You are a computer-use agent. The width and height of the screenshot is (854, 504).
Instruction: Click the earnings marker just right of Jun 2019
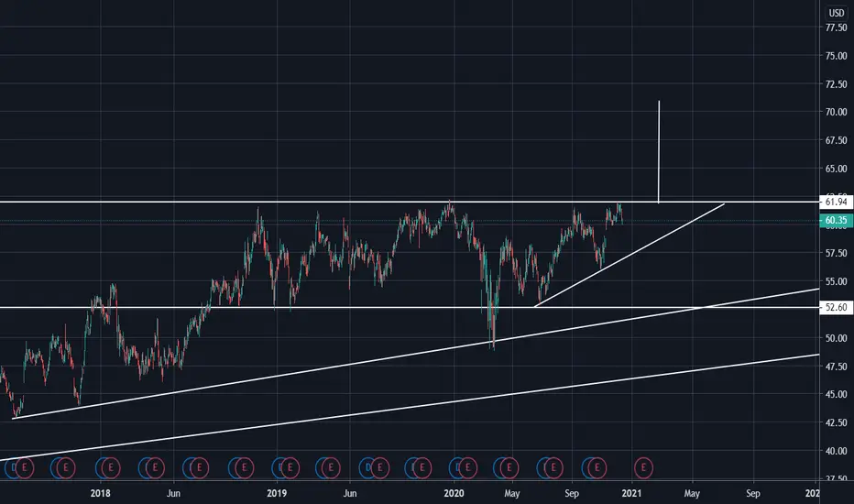coord(379,467)
